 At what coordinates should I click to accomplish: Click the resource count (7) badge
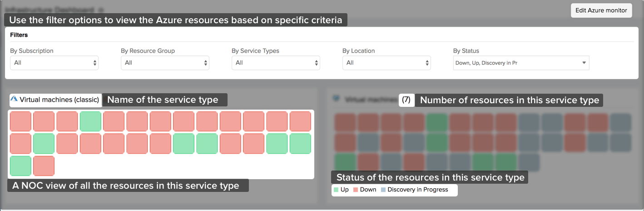point(406,100)
